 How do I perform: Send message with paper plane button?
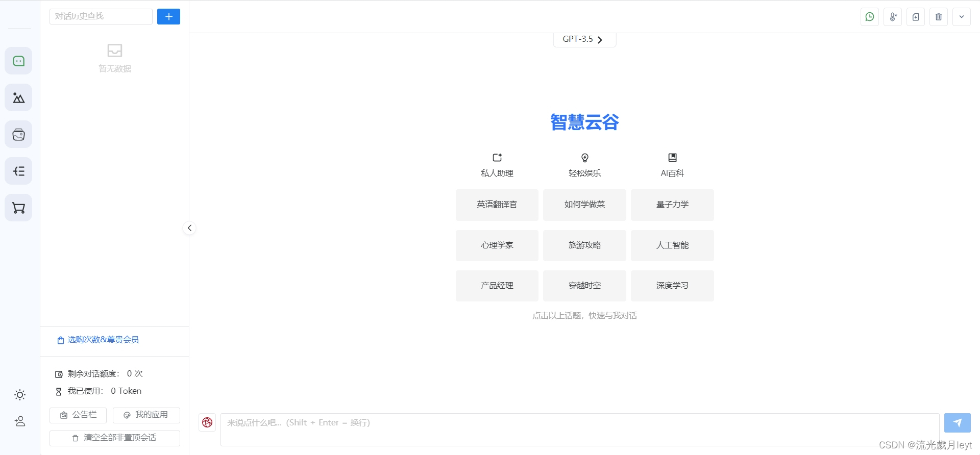[x=958, y=423]
